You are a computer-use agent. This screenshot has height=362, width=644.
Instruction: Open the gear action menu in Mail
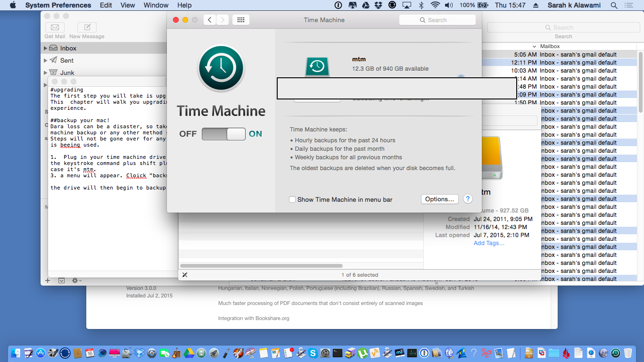pos(74,280)
